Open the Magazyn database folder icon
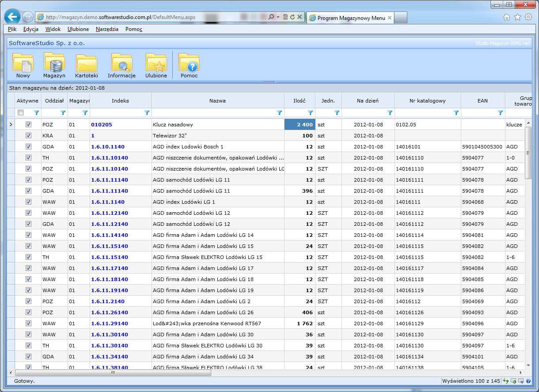 [54, 63]
